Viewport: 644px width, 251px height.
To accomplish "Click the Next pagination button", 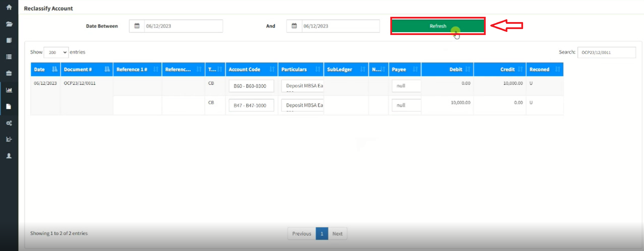I will pos(337,233).
